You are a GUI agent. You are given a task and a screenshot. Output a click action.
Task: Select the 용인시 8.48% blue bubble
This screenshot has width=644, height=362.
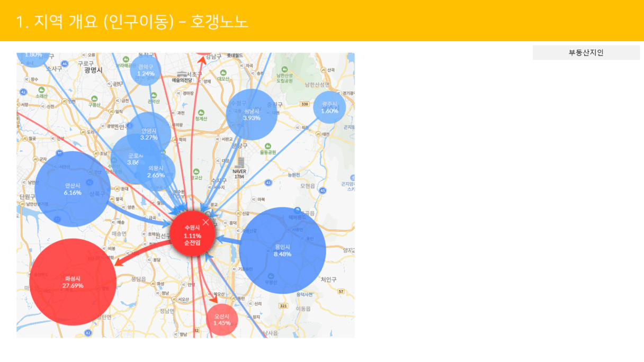282,250
